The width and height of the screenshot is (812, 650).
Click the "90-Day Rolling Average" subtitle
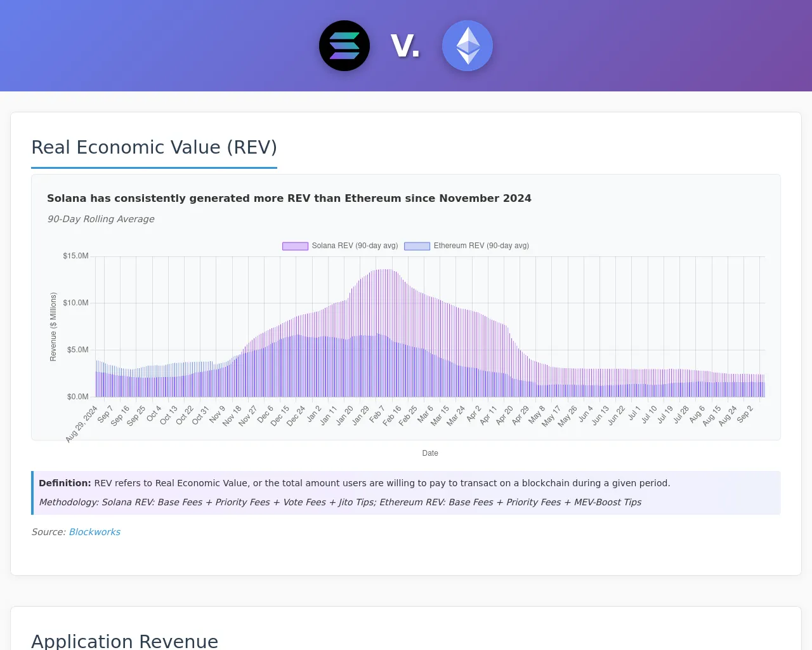coord(101,219)
